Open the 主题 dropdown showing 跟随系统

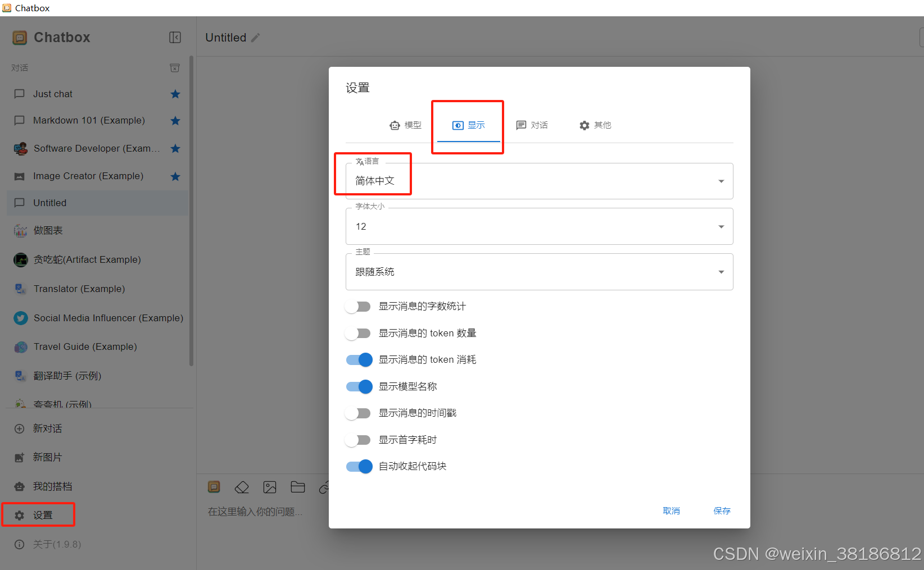[x=539, y=272]
